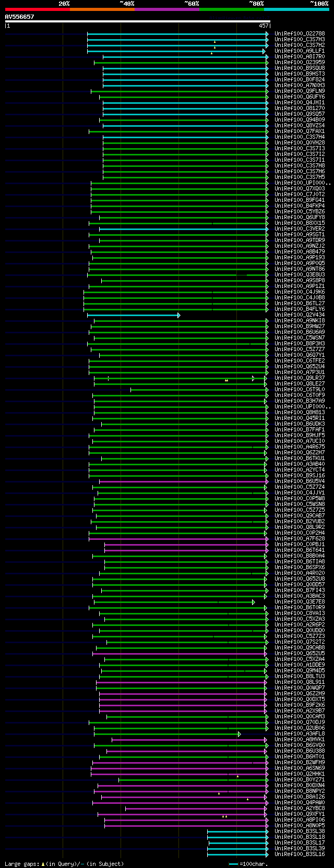Image resolution: width=334 pixels, height=868 pixels.
Task: Select the label UniRef100_Q4JHI1
Action: (x=300, y=103)
